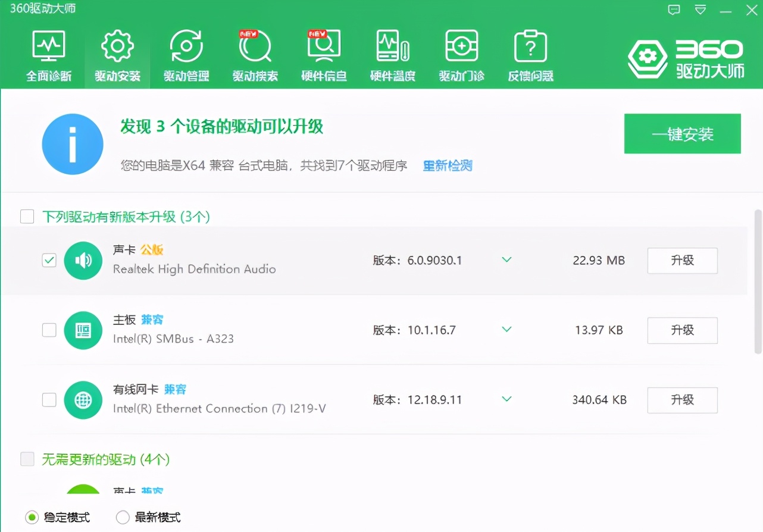Screen dimensions: 763x532
Task: Open the 反馈问题 feedback icon
Action: tap(531, 46)
